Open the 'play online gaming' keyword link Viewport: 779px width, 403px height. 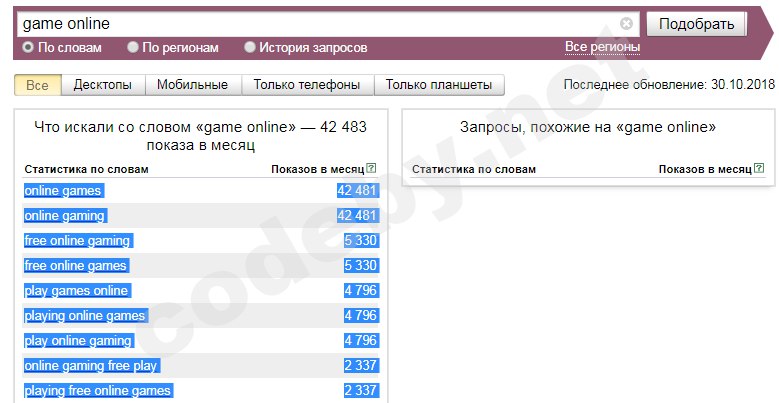pyautogui.click(x=78, y=340)
